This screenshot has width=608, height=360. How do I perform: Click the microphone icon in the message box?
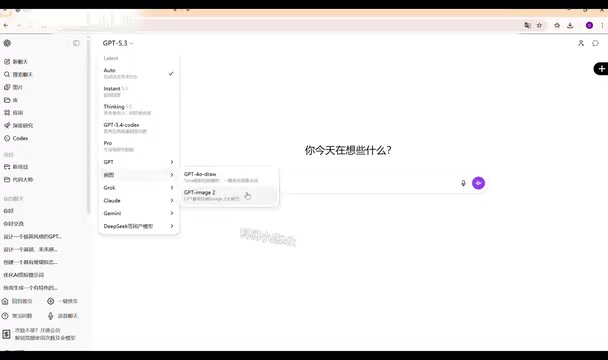(463, 183)
